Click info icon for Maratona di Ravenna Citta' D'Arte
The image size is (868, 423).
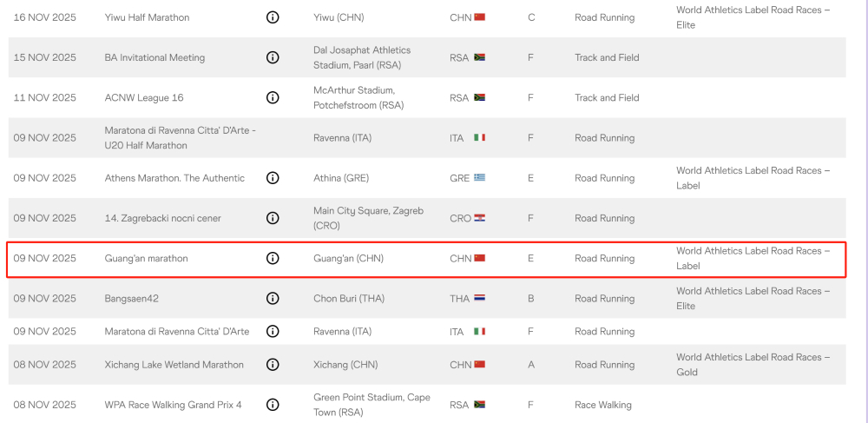click(273, 332)
